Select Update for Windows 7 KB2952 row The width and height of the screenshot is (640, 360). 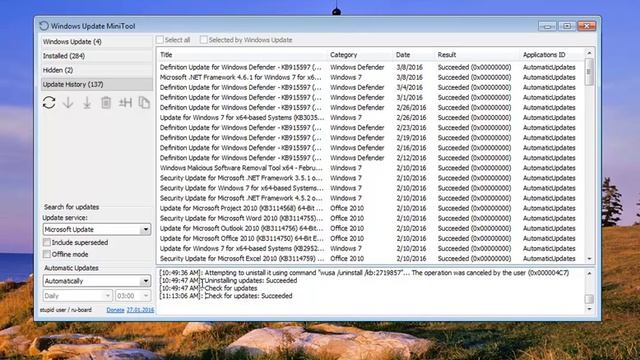(x=371, y=248)
